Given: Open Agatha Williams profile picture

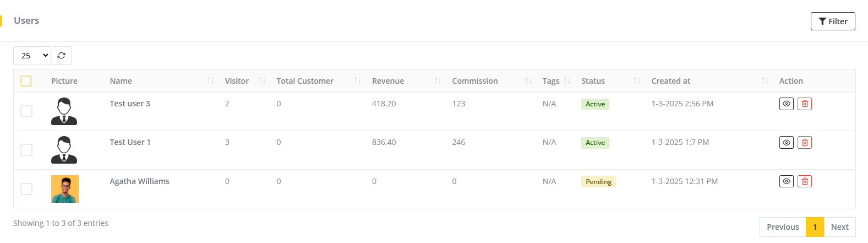Looking at the screenshot, I should pyautogui.click(x=65, y=189).
